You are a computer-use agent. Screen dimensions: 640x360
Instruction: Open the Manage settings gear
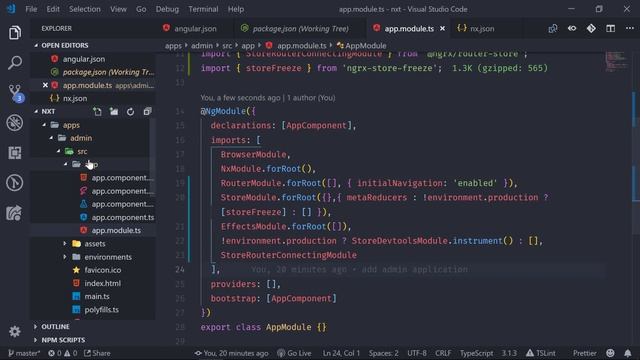tap(15, 331)
